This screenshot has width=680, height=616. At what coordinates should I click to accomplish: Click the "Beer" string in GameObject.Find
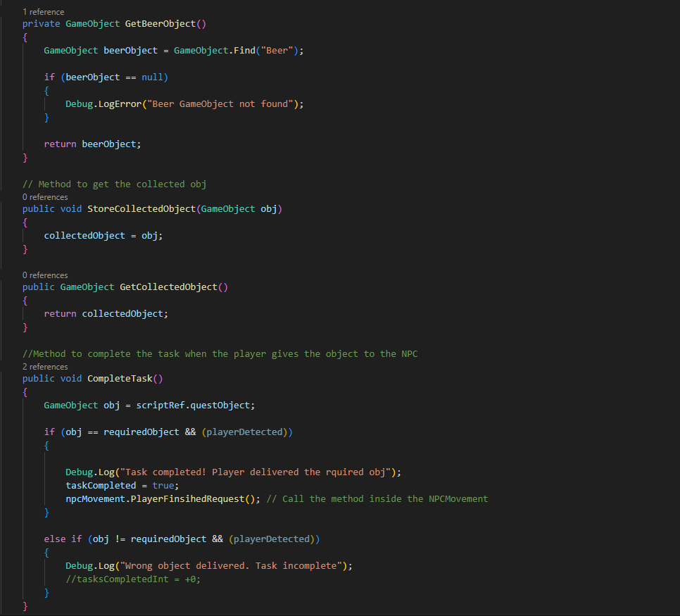click(x=277, y=50)
